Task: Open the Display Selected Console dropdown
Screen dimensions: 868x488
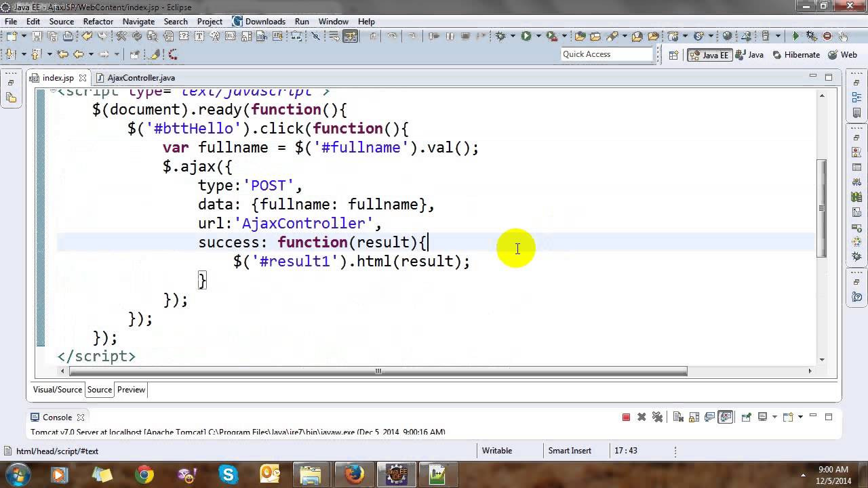Action: pos(774,417)
